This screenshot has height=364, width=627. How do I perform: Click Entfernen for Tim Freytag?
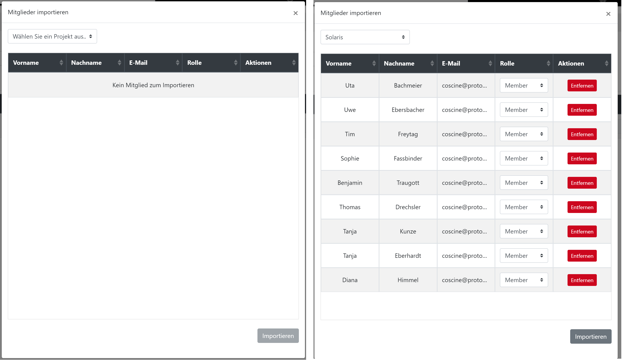[x=582, y=134]
